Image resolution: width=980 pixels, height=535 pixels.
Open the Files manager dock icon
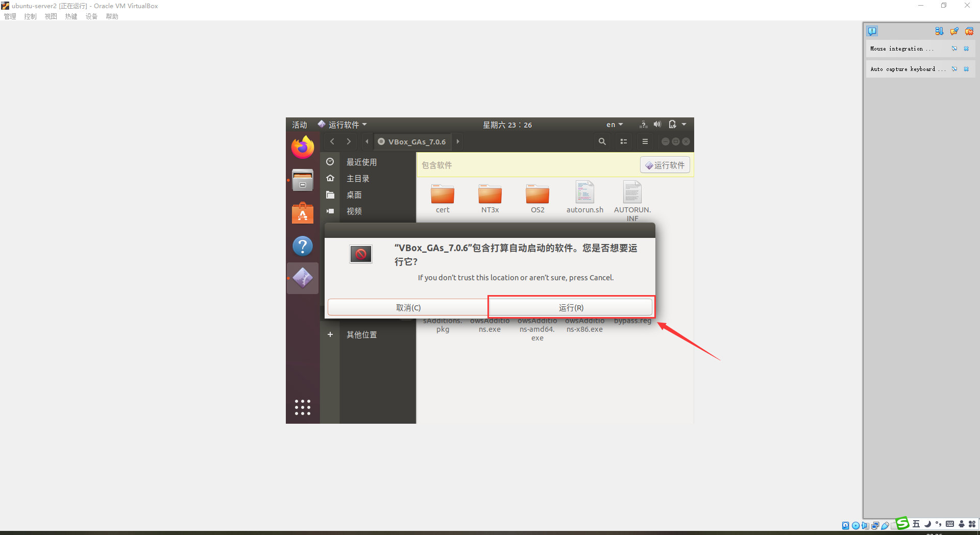(x=303, y=180)
